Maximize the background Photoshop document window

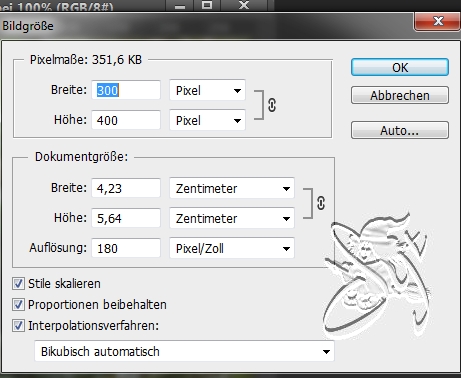coord(207,5)
